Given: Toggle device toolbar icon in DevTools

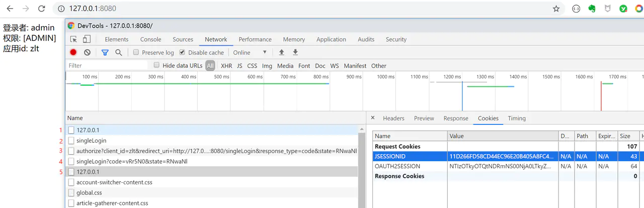Looking at the screenshot, I should (87, 39).
